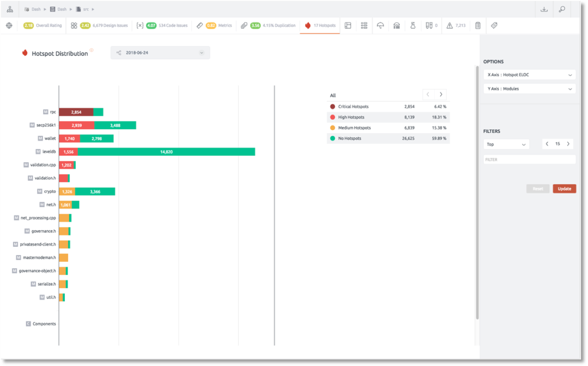Open the 534 Code Issues tab
Screen dimensions: 588x366
pyautogui.click(x=162, y=25)
